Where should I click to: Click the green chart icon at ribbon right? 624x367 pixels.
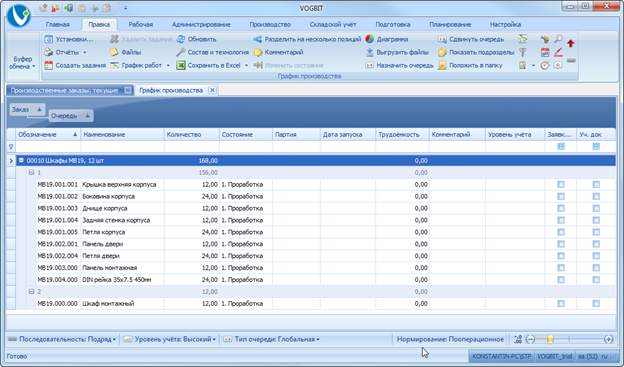tap(523, 39)
